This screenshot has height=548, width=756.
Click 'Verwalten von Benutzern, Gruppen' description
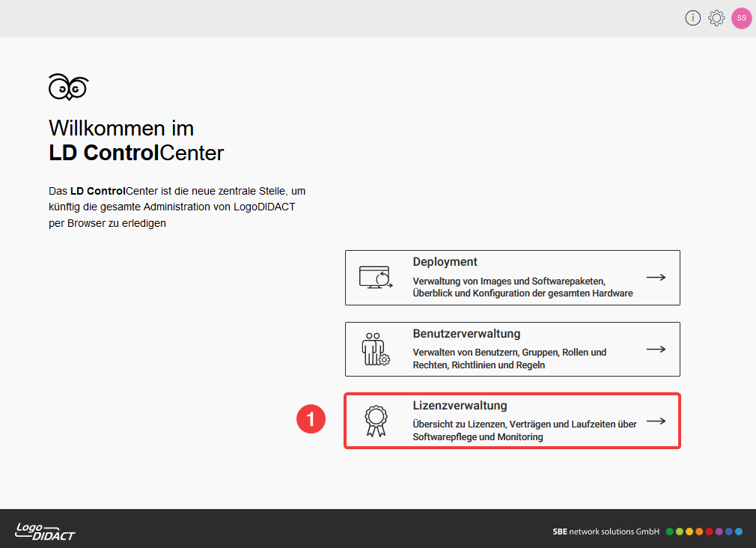(x=510, y=359)
